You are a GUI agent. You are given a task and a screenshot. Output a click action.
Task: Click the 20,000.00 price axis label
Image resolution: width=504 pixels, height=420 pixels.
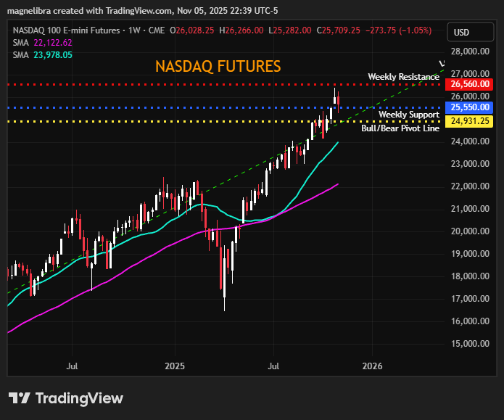coord(470,231)
